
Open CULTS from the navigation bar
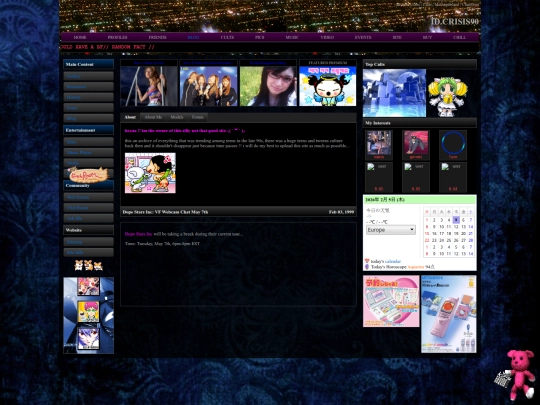[x=227, y=37]
